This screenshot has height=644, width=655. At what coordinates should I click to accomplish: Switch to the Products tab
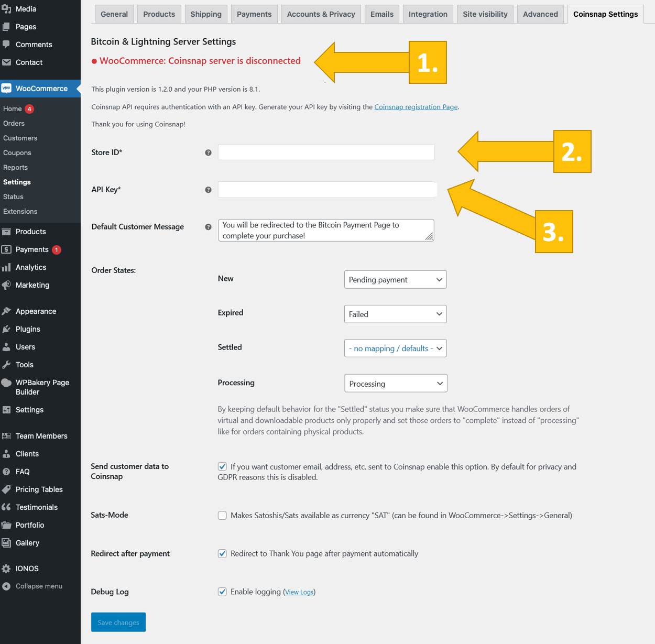pyautogui.click(x=159, y=14)
